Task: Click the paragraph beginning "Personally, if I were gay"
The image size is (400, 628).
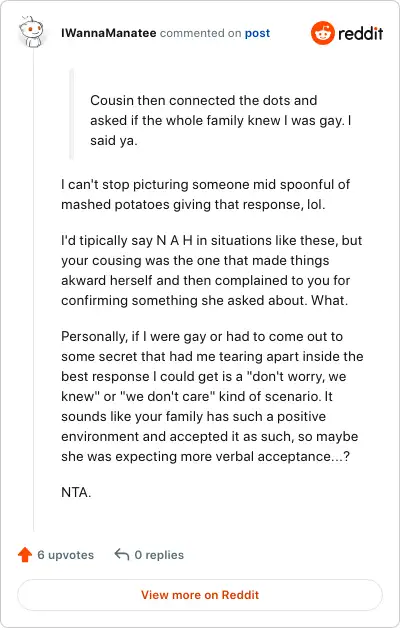Action: point(212,397)
